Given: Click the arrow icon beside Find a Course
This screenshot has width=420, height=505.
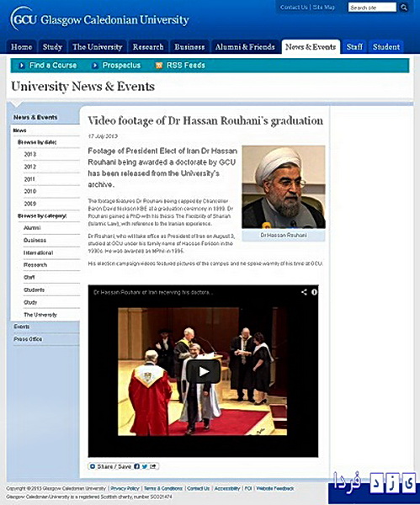Looking at the screenshot, I should [22, 66].
